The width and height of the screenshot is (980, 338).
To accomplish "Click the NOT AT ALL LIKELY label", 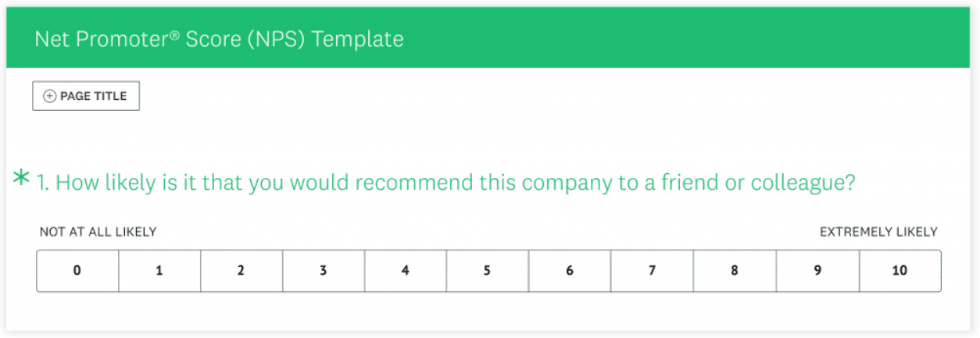I will pos(98,232).
